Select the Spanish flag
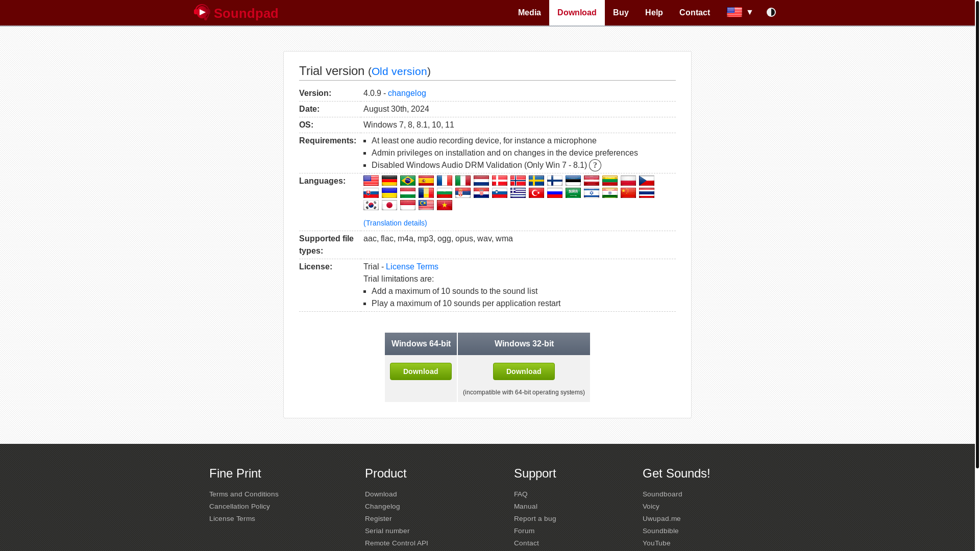This screenshot has height=551, width=980. click(x=426, y=181)
